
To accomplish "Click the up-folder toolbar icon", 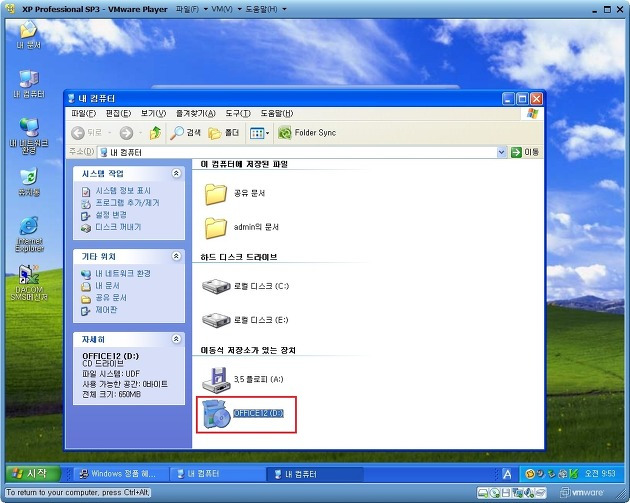I will pyautogui.click(x=155, y=133).
